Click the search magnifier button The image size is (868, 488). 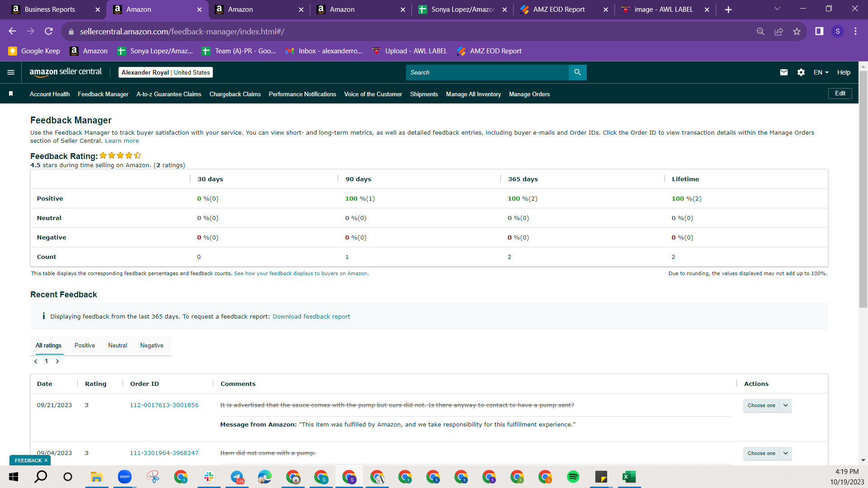(577, 72)
